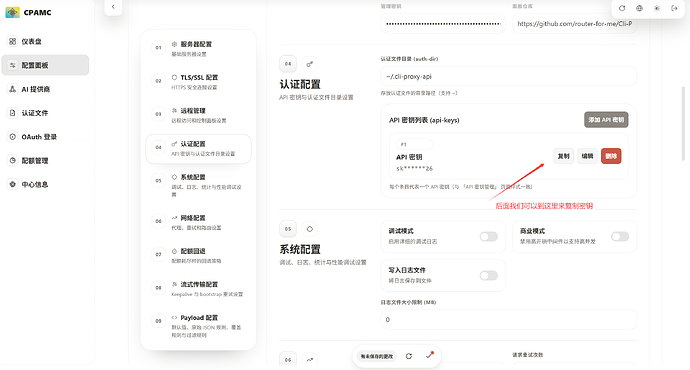This screenshot has height=370, width=690.
Task: Jump to 01 服务器配置 section
Action: click(198, 48)
